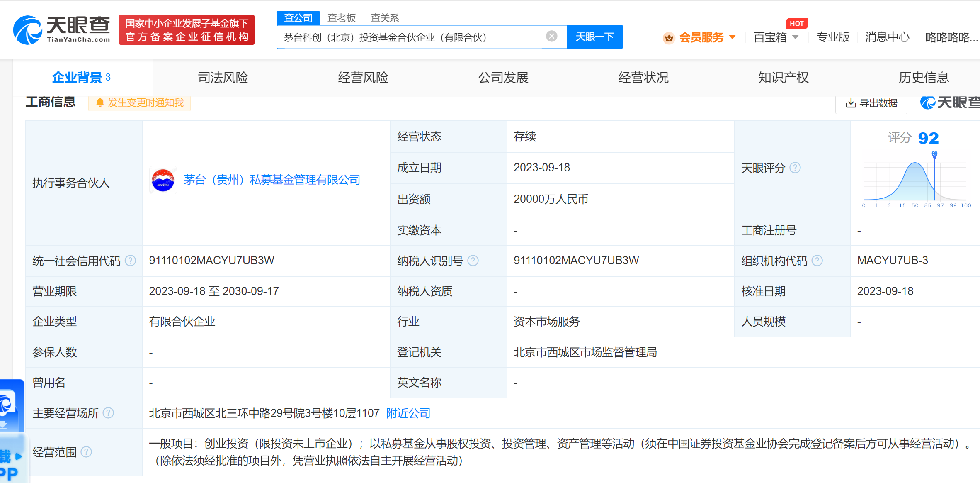Image resolution: width=980 pixels, height=483 pixels.
Task: Open the 公司发展 tab
Action: [503, 78]
